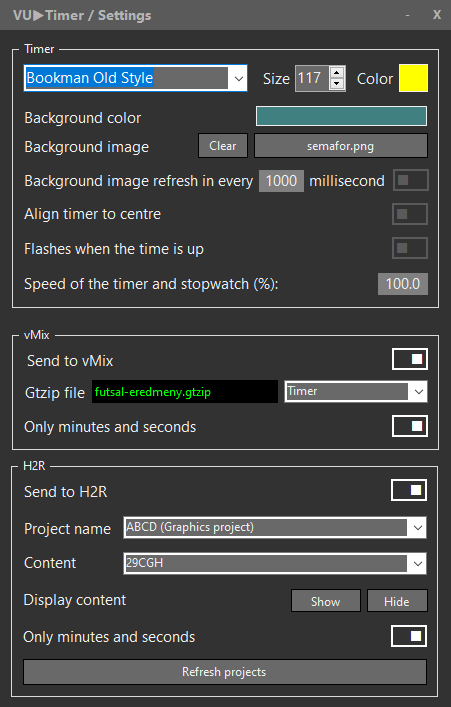Disable the Send to vMix switch
The image size is (451, 707).
(410, 359)
